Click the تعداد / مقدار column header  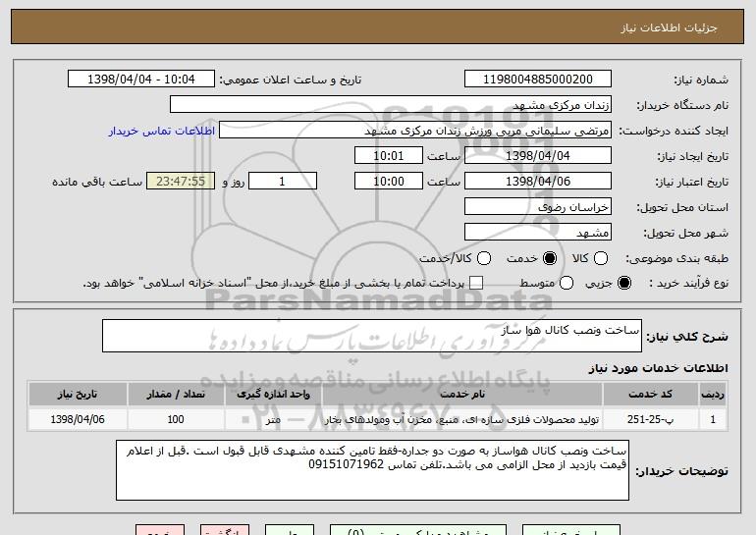click(176, 395)
